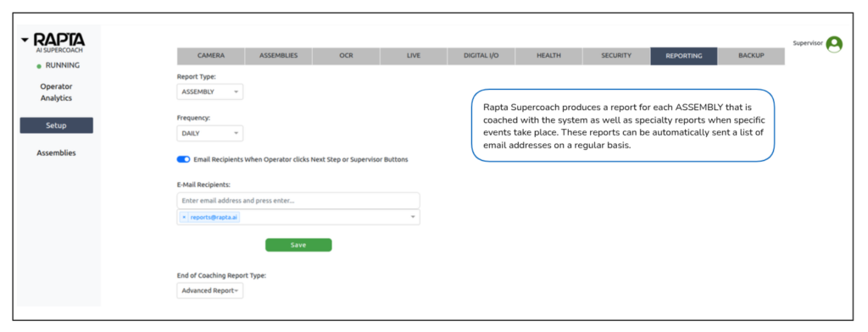Click the email address entry field
The image size is (868, 332).
(298, 201)
